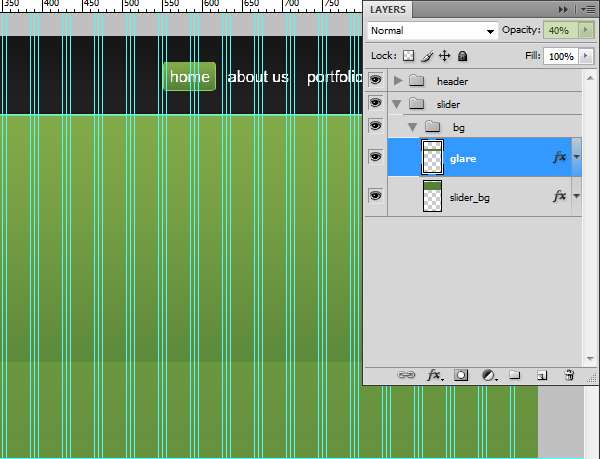Select the slider_bg layer thumbnail

(x=432, y=196)
